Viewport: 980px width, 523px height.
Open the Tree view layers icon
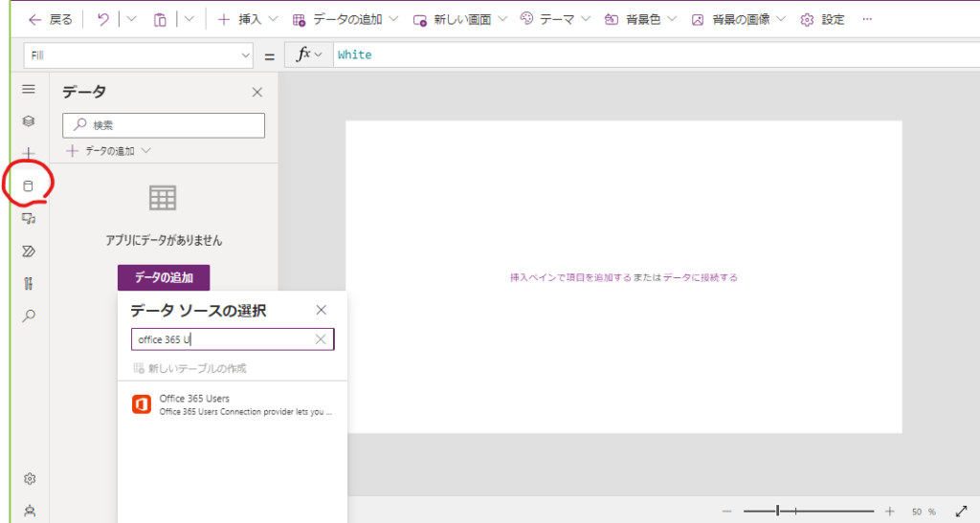coord(29,121)
